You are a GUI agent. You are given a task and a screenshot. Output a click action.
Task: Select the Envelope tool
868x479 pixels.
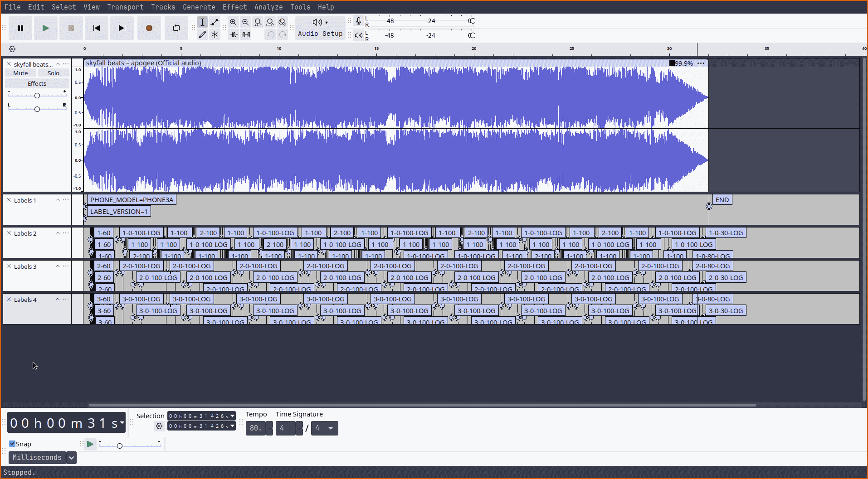pos(215,22)
